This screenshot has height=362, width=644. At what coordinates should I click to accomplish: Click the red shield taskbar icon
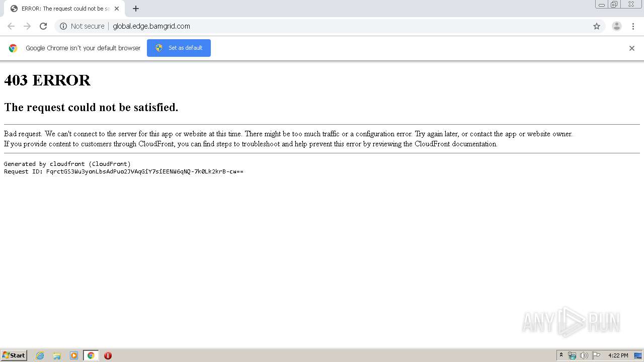pos(108,355)
